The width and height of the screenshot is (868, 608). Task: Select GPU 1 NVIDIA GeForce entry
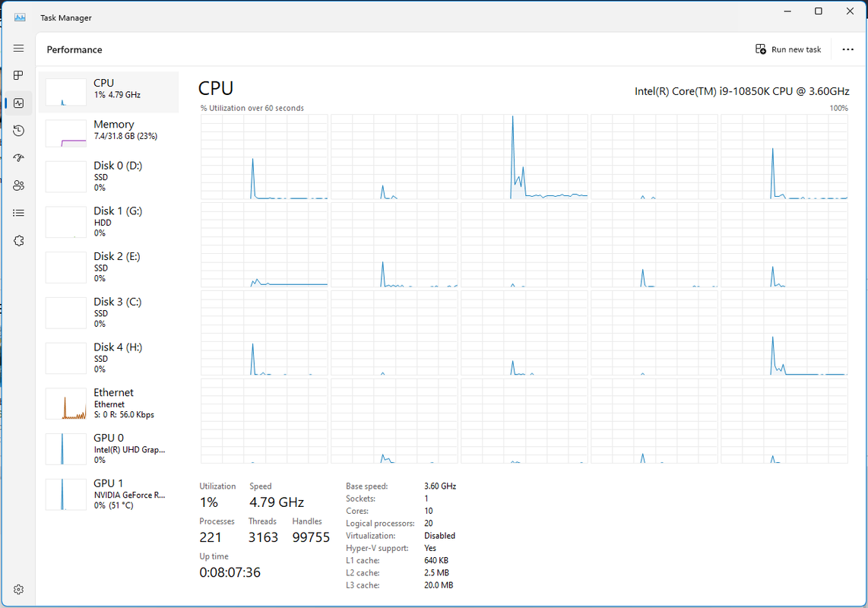[109, 494]
